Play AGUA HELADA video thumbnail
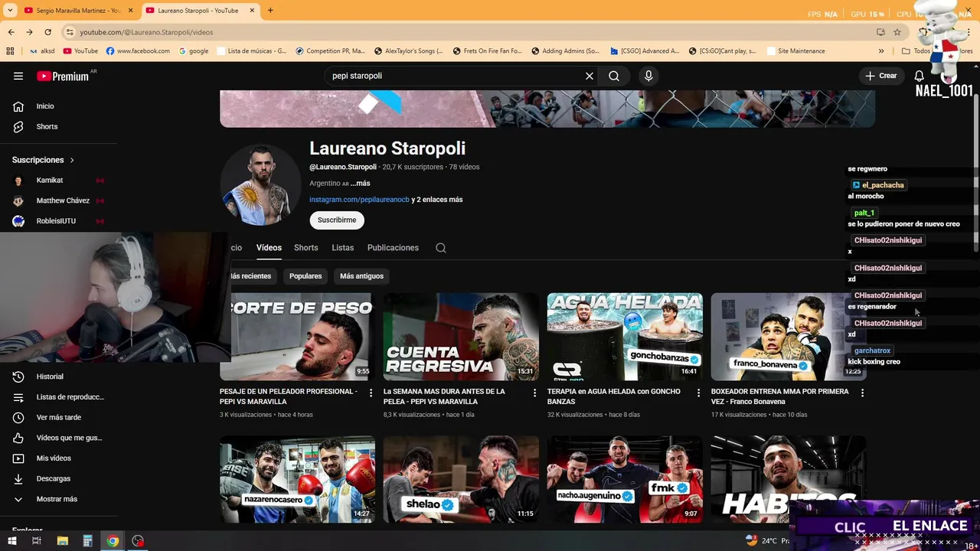The width and height of the screenshot is (980, 551). (x=625, y=336)
